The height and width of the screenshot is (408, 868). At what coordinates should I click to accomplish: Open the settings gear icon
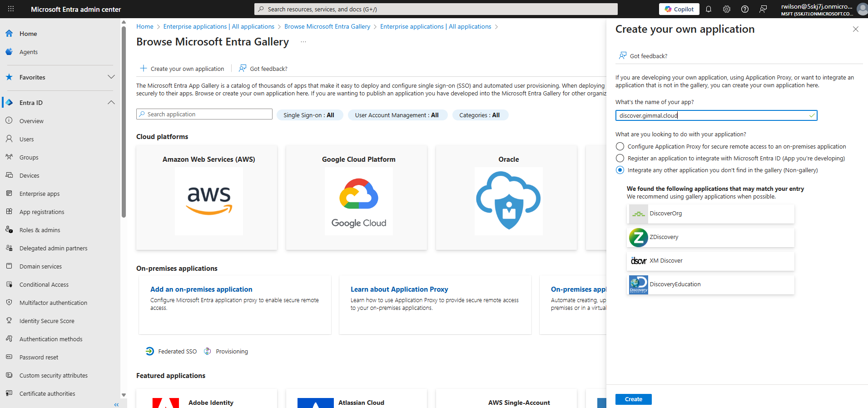coord(727,9)
